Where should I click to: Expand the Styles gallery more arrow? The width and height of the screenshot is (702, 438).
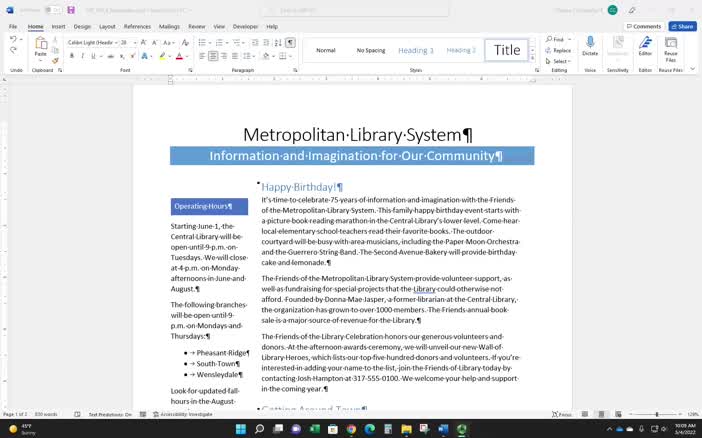tap(532, 59)
